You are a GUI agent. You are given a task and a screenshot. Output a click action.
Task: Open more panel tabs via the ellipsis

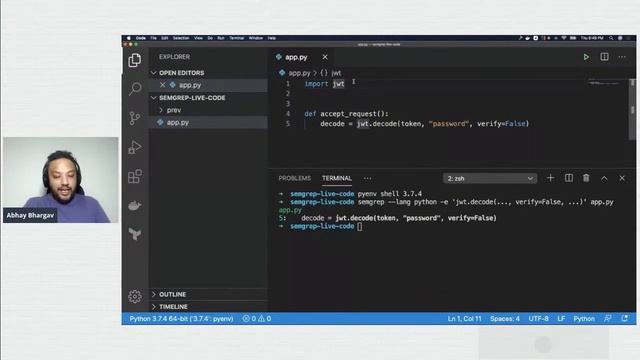(367, 178)
